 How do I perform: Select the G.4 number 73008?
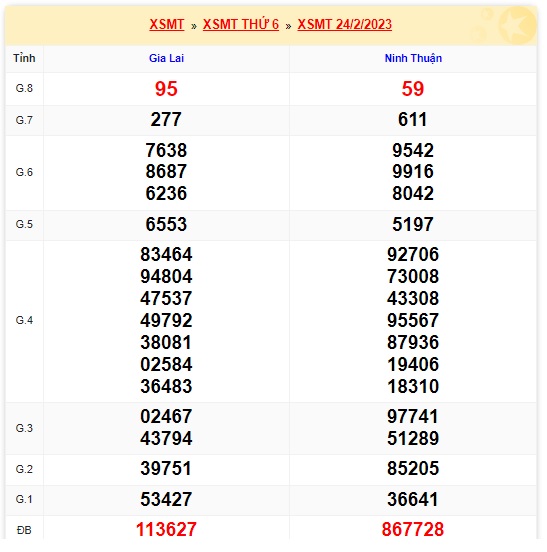pyautogui.click(x=413, y=276)
